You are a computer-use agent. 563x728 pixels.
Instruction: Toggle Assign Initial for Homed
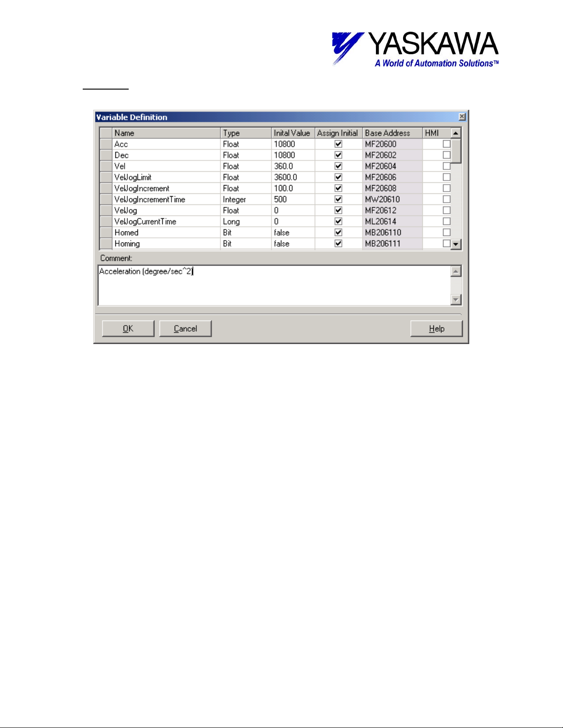pos(338,232)
